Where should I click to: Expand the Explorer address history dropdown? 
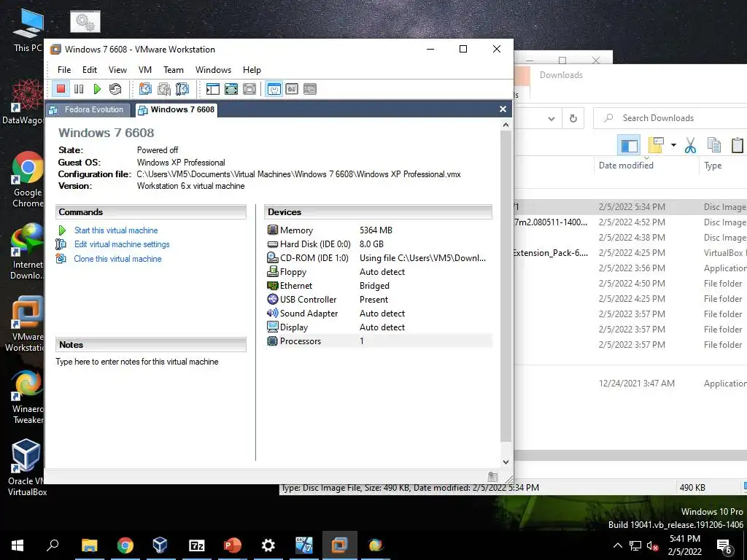[x=551, y=119]
